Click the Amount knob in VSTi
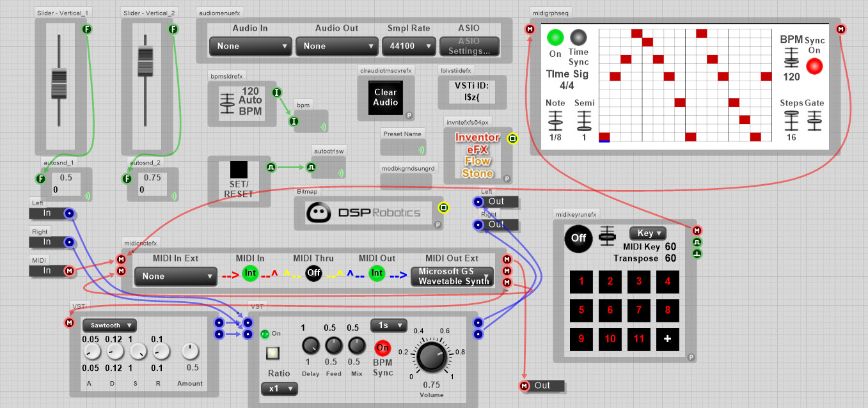The width and height of the screenshot is (868, 408). click(190, 351)
